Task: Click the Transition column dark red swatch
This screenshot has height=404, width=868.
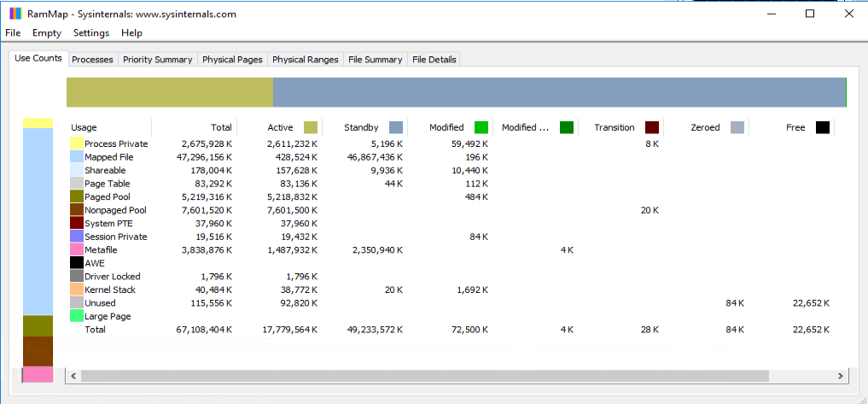Action: (652, 127)
